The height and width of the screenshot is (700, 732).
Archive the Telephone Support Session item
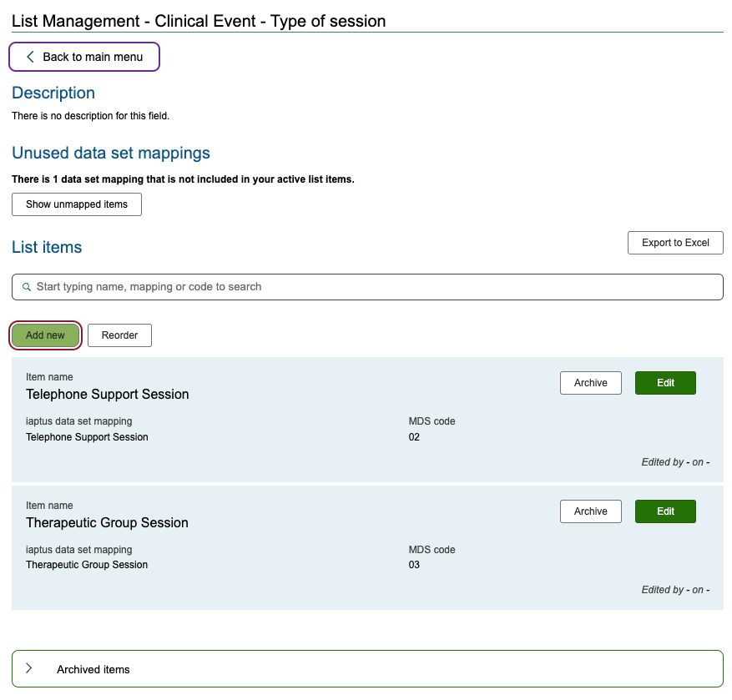pos(590,383)
